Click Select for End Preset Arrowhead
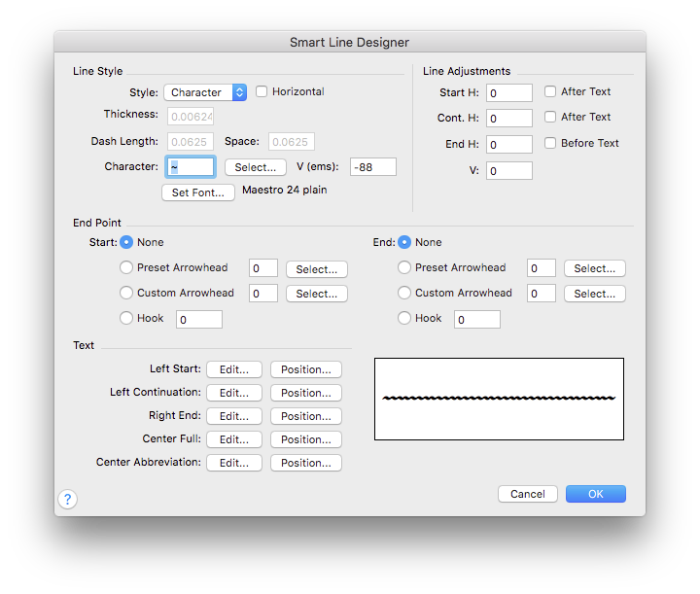Screen dimensions: 700x594 595,268
